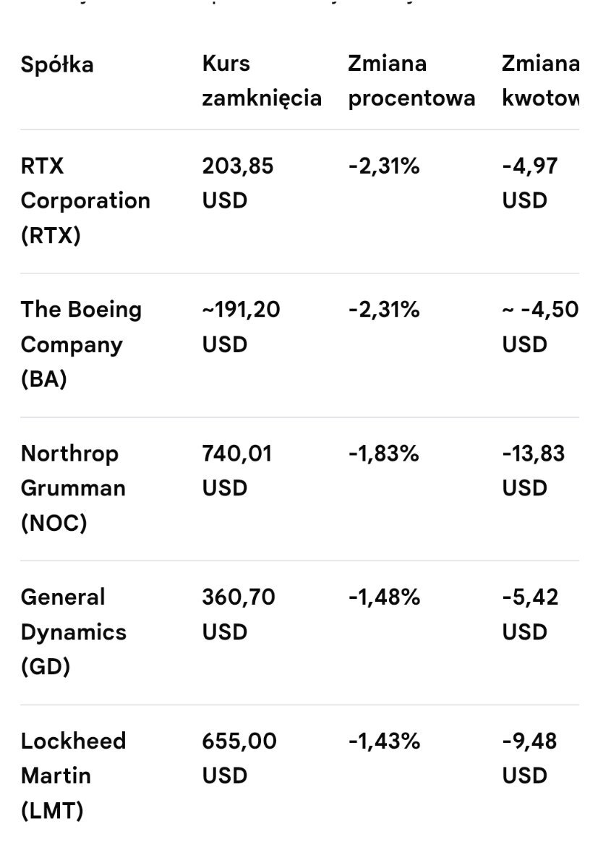Click the -13,83 USD change amount

(x=534, y=470)
